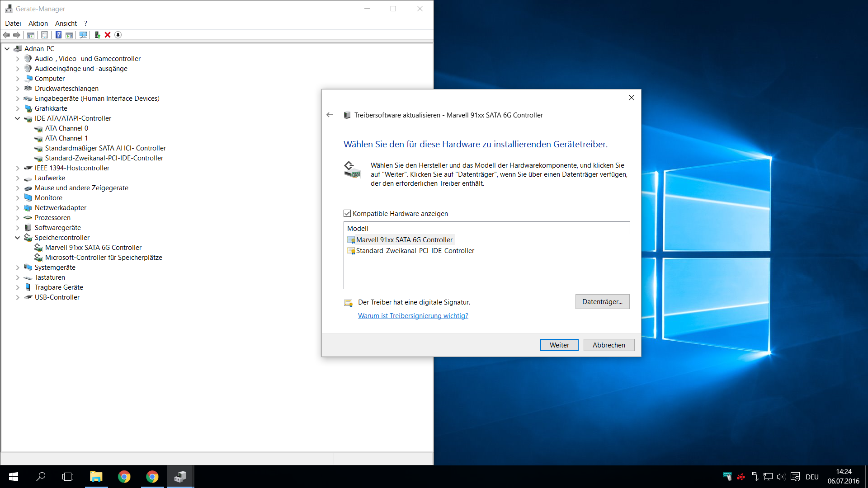Viewport: 868px width, 488px height.
Task: Open File Explorer from the taskbar
Action: point(96,477)
